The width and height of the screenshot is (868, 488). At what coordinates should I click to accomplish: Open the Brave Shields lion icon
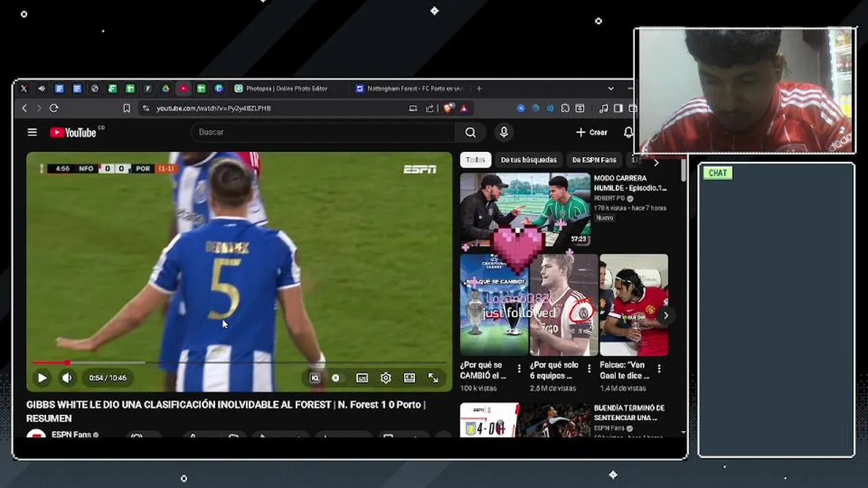[x=448, y=108]
